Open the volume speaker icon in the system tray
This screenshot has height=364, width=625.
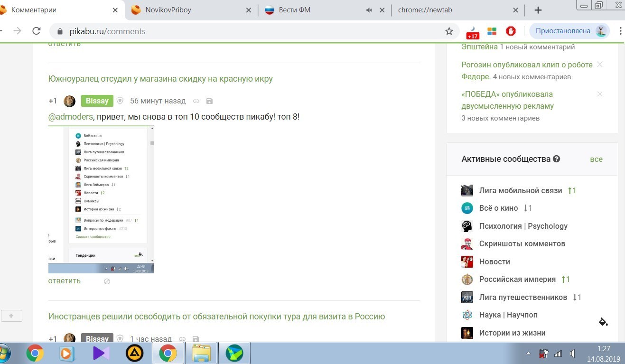573,354
